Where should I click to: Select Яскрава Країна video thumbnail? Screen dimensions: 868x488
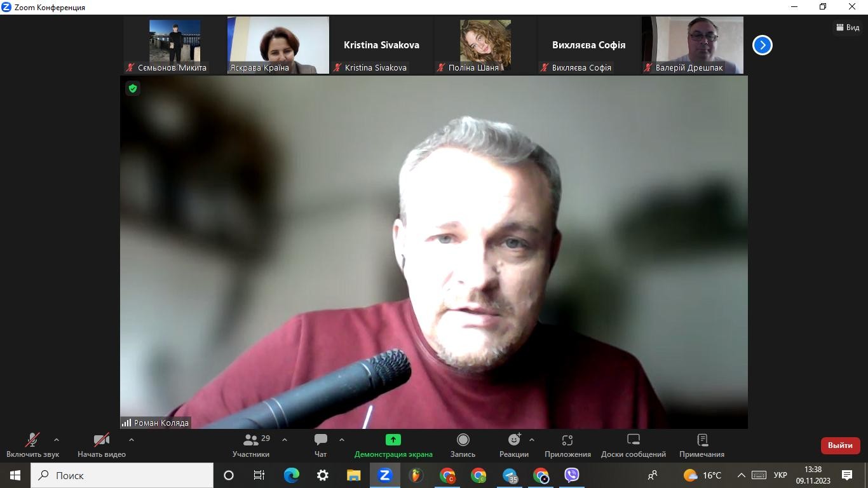click(278, 45)
